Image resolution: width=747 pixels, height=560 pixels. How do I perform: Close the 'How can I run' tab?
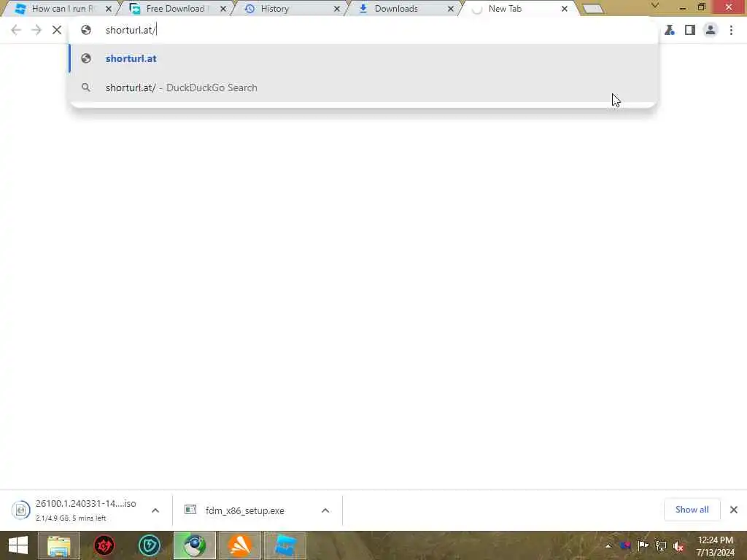109,9
